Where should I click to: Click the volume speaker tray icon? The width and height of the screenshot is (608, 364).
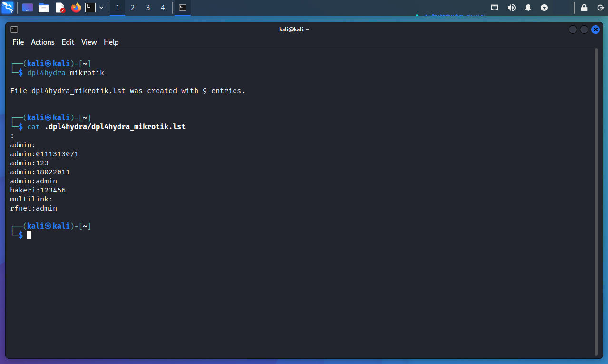tap(511, 8)
